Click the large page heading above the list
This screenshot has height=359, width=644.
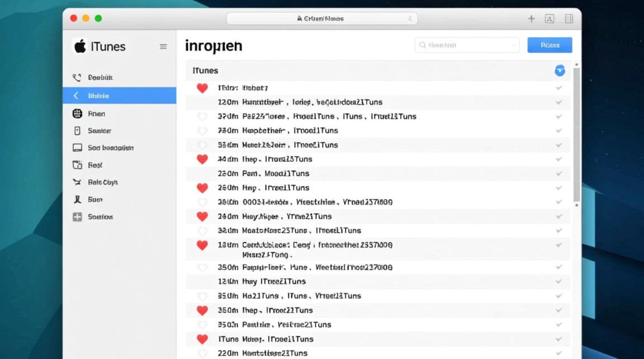[214, 46]
